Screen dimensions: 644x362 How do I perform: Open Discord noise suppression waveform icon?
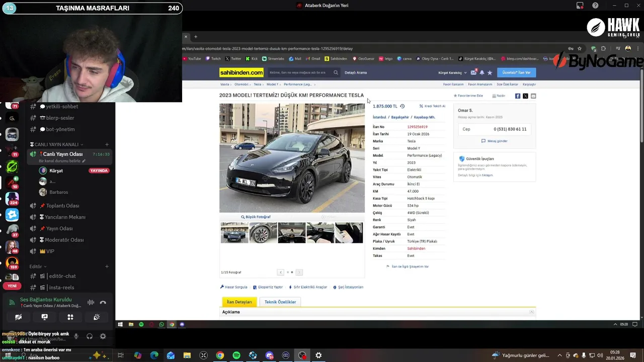click(91, 302)
